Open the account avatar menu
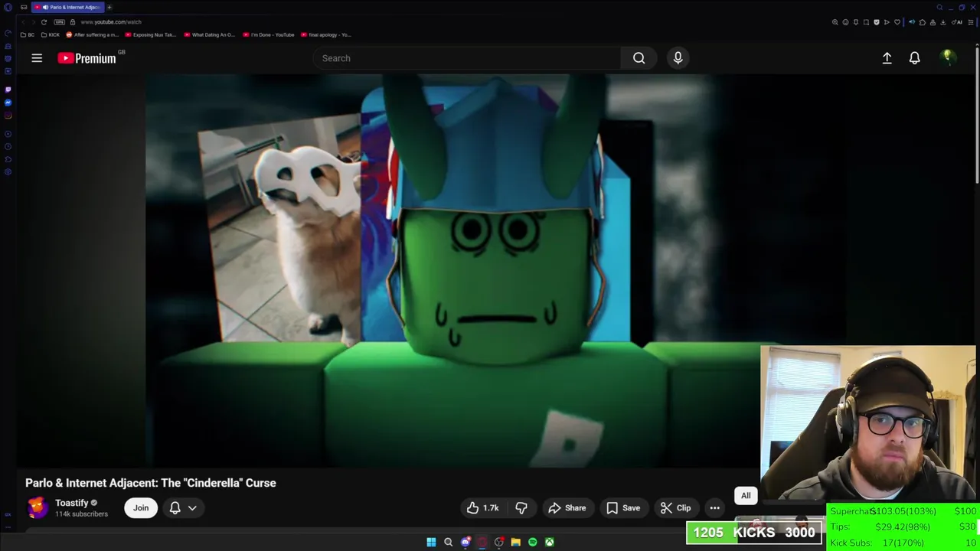The height and width of the screenshot is (551, 980). 947,58
